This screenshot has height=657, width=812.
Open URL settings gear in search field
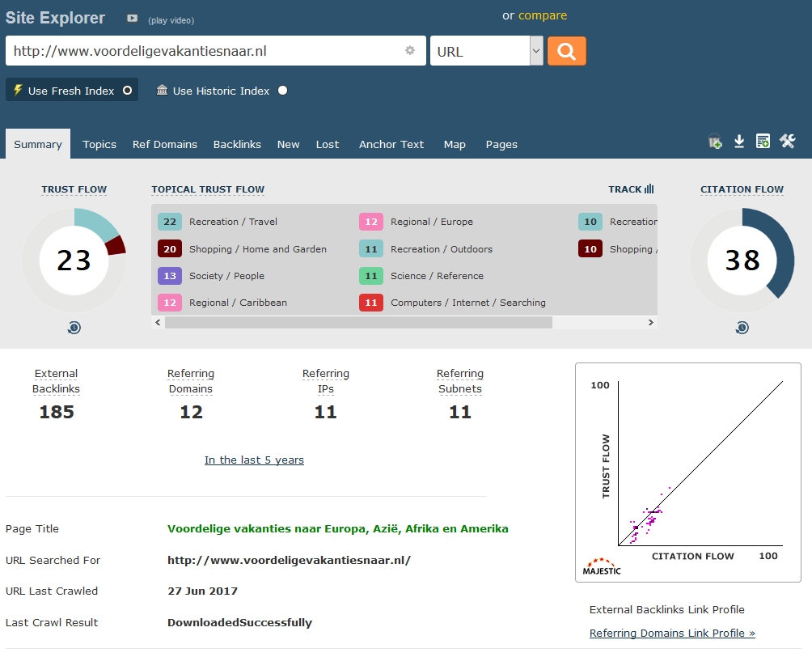pos(409,50)
